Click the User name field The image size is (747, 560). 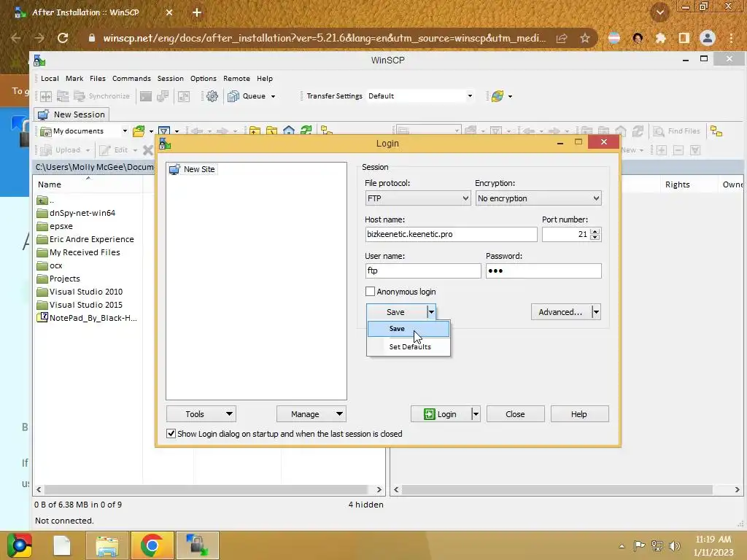pos(423,271)
